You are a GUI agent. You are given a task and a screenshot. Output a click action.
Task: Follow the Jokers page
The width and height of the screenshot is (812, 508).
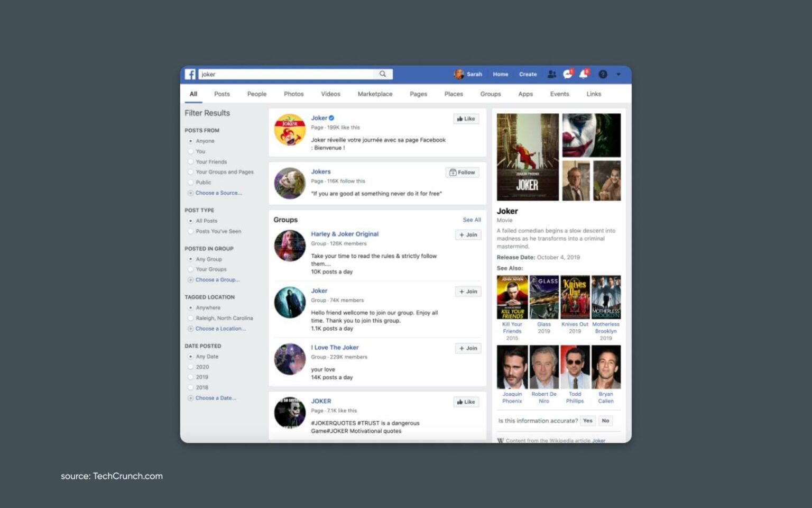[462, 172]
